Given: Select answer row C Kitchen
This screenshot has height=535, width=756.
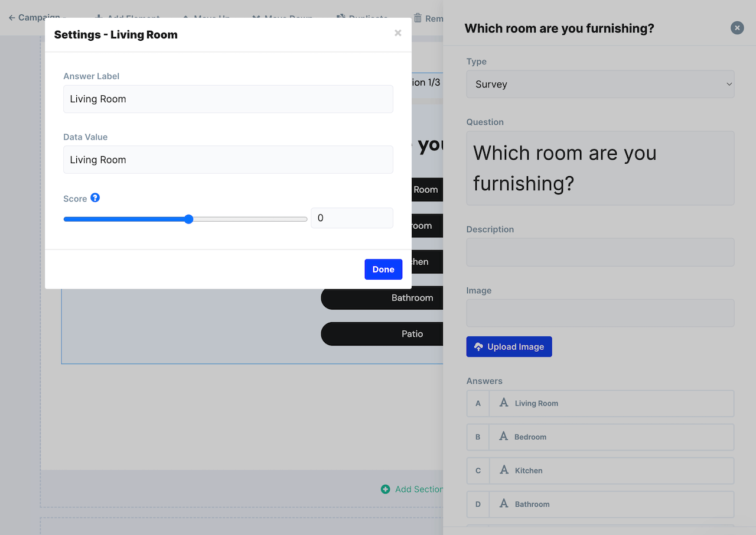Looking at the screenshot, I should click(600, 471).
